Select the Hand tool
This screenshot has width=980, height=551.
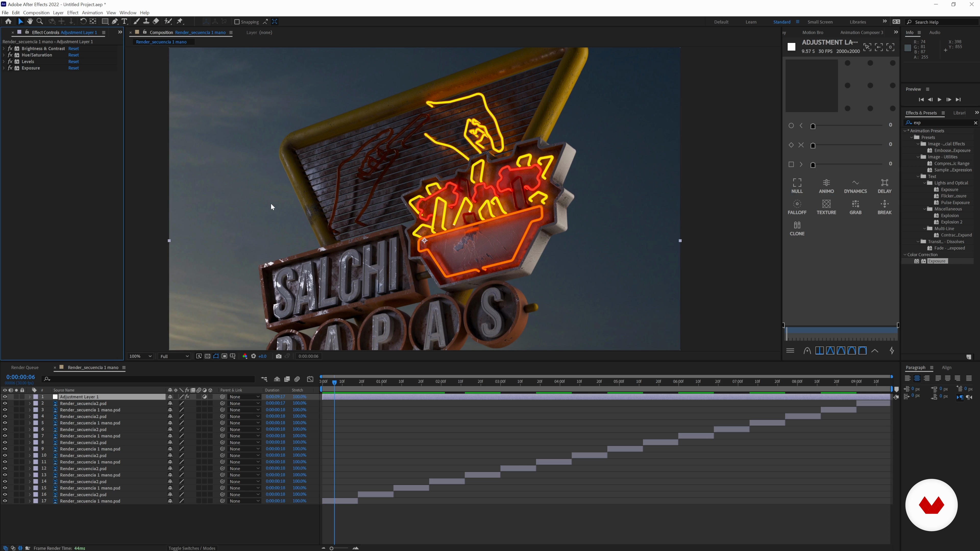click(30, 22)
